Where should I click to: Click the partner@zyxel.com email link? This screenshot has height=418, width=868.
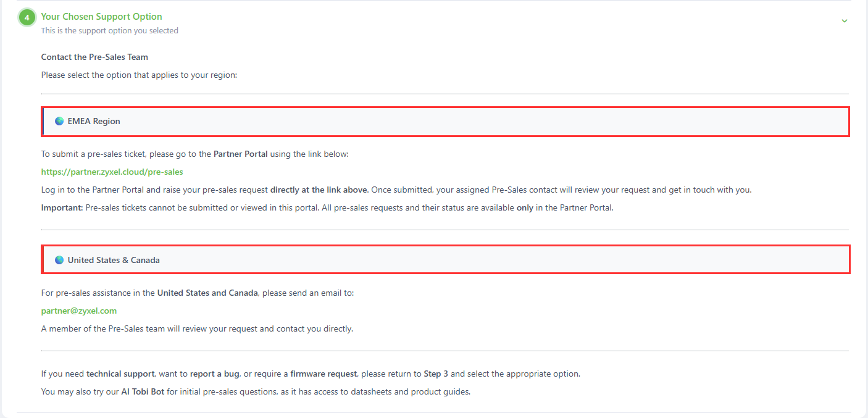79,311
